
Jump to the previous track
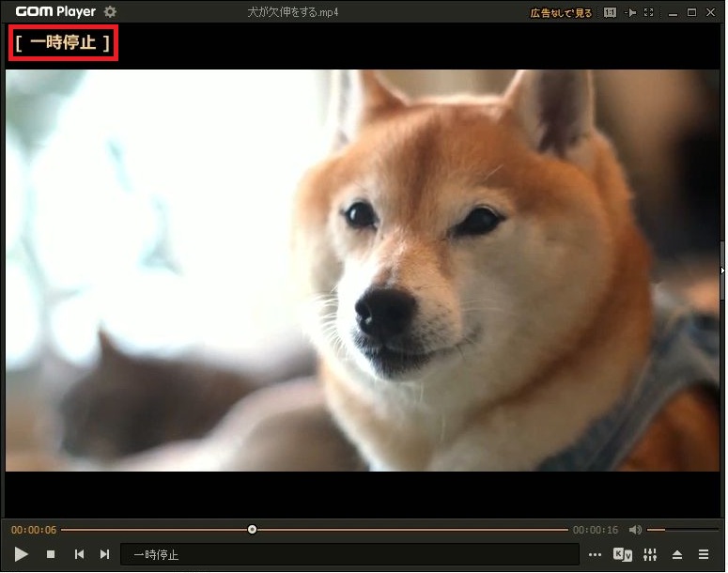click(79, 555)
